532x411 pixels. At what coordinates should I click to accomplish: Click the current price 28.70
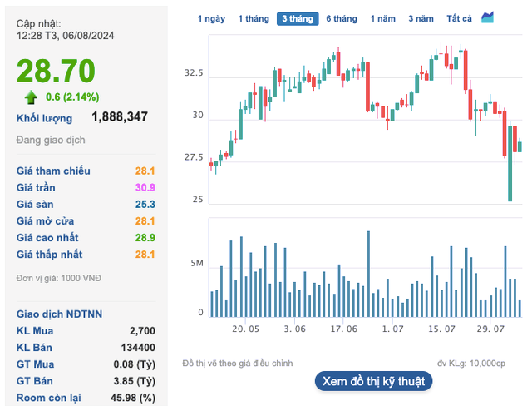56,70
